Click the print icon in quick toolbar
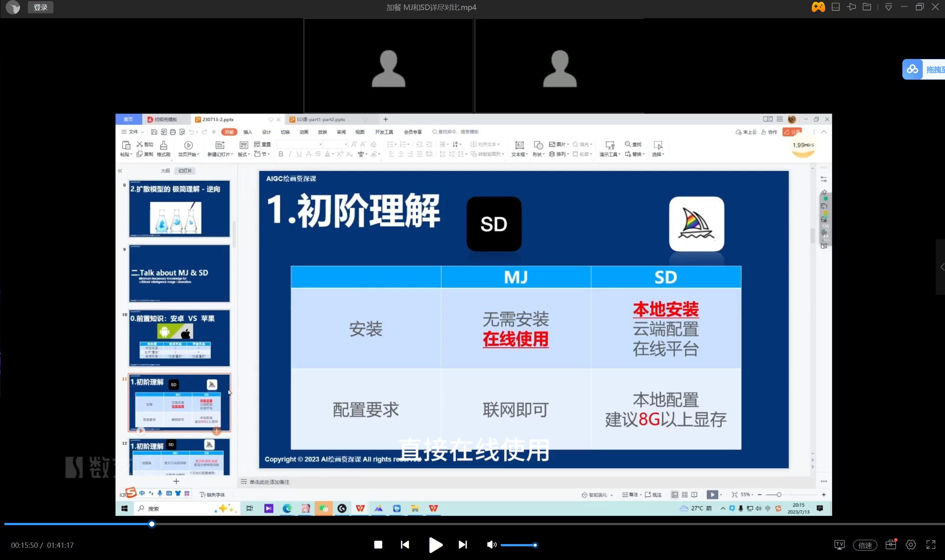This screenshot has height=560, width=945. click(173, 132)
